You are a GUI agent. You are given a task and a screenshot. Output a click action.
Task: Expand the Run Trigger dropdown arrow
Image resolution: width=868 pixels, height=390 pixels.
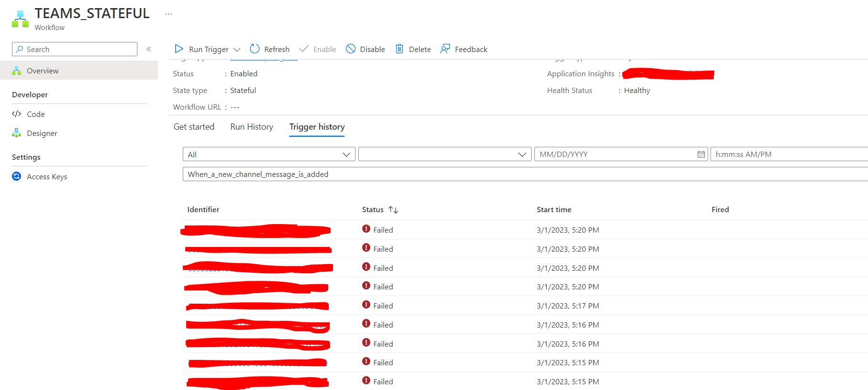tap(237, 50)
